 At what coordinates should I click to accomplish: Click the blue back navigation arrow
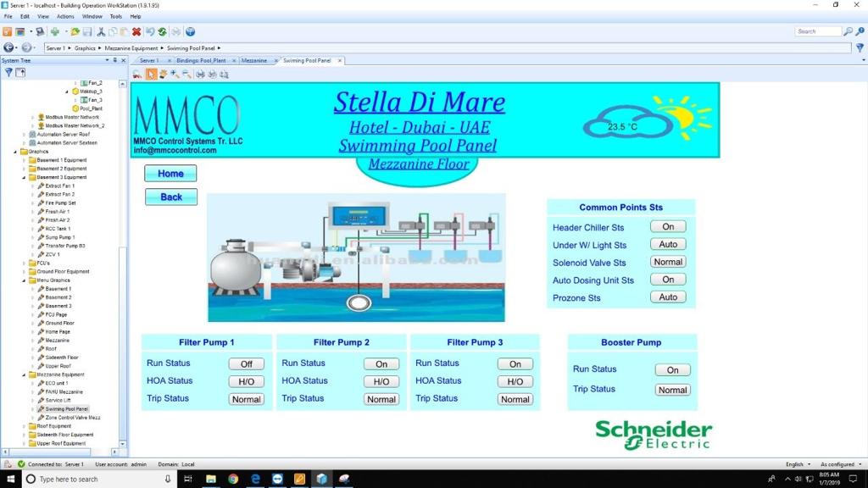(9, 48)
